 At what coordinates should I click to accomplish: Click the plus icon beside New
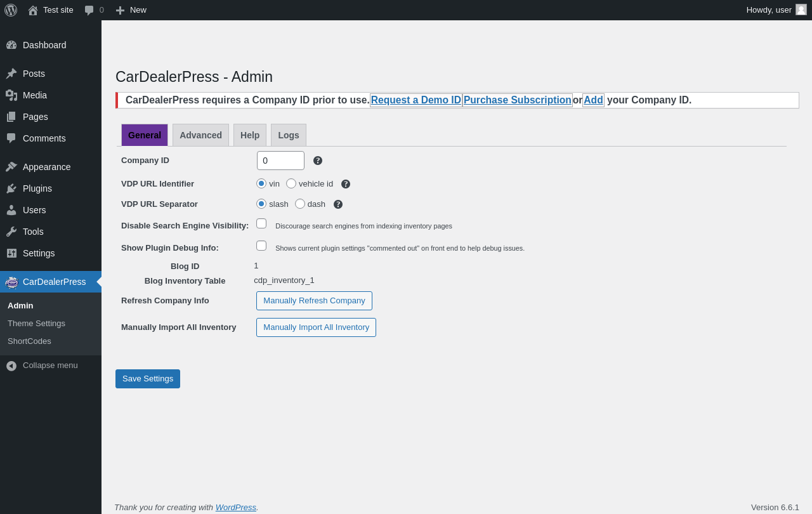pos(120,10)
